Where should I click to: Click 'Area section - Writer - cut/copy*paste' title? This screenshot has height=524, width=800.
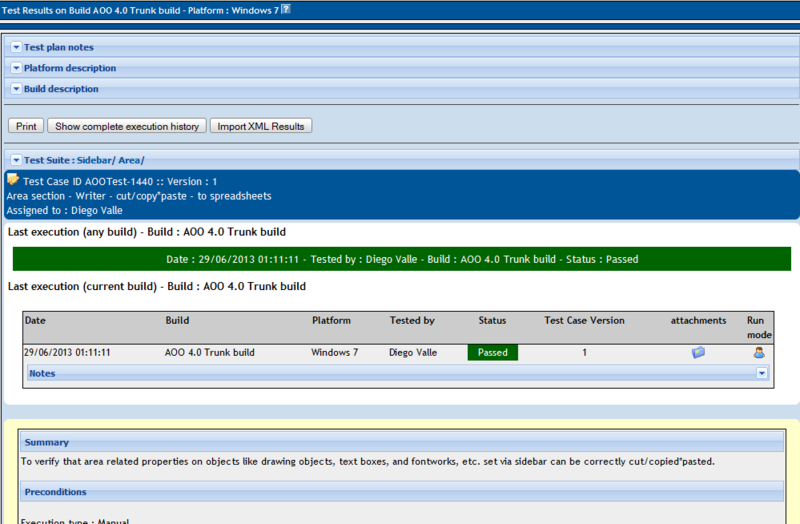pyautogui.click(x=139, y=196)
